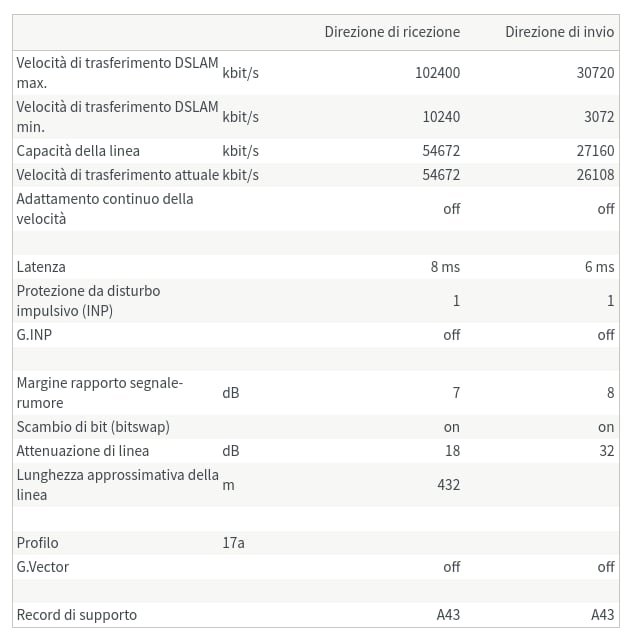Click the 'Protezione da disturbo impulsivo (INP)' label
This screenshot has height=641, width=630.
[x=88, y=301]
